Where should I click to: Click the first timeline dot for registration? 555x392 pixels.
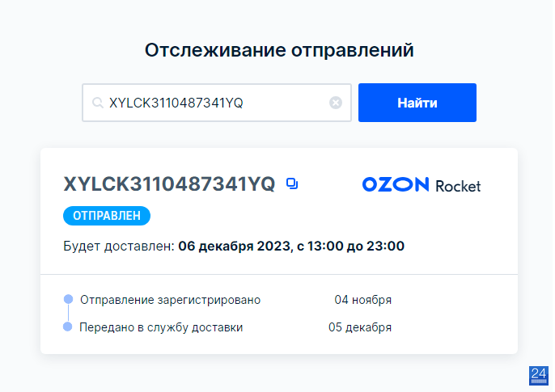(x=68, y=299)
